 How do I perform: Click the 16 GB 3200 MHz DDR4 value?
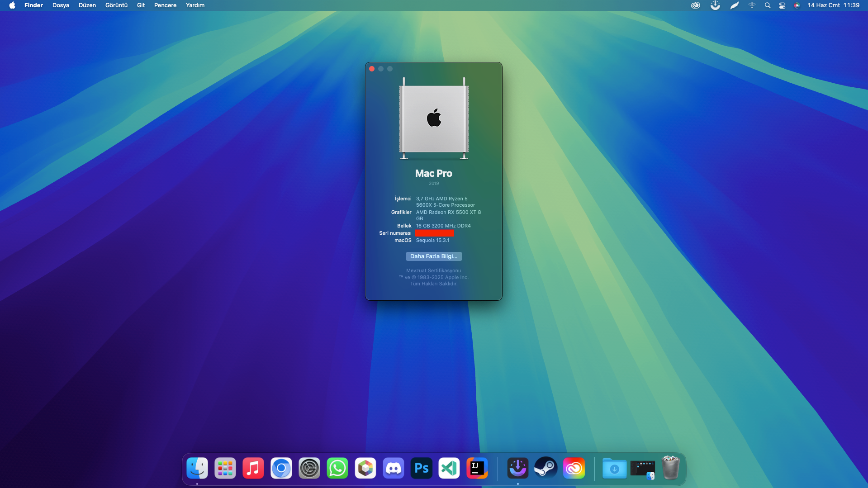443,226
